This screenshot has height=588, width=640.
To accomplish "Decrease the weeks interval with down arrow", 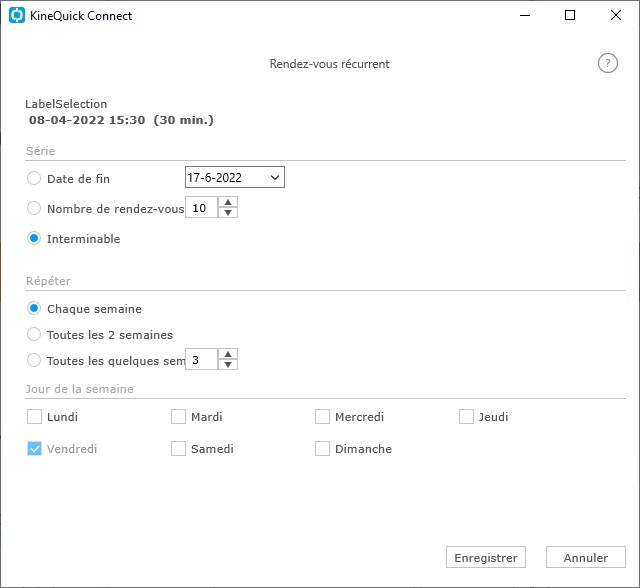I will [x=228, y=364].
